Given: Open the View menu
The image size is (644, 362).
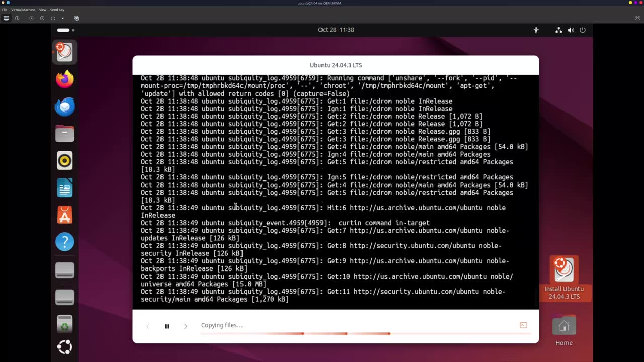Looking at the screenshot, I should coord(43,10).
